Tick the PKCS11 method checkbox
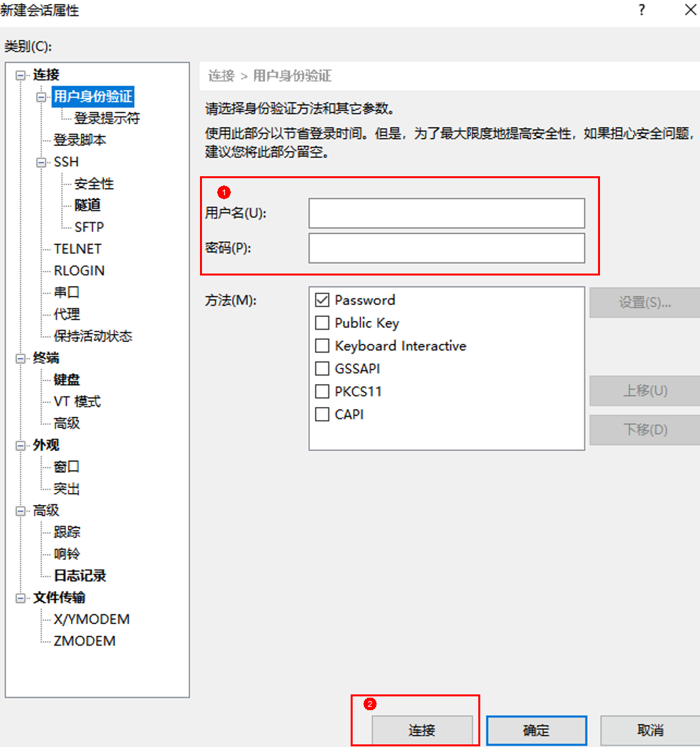Viewport: 700px width, 747px height. tap(322, 392)
